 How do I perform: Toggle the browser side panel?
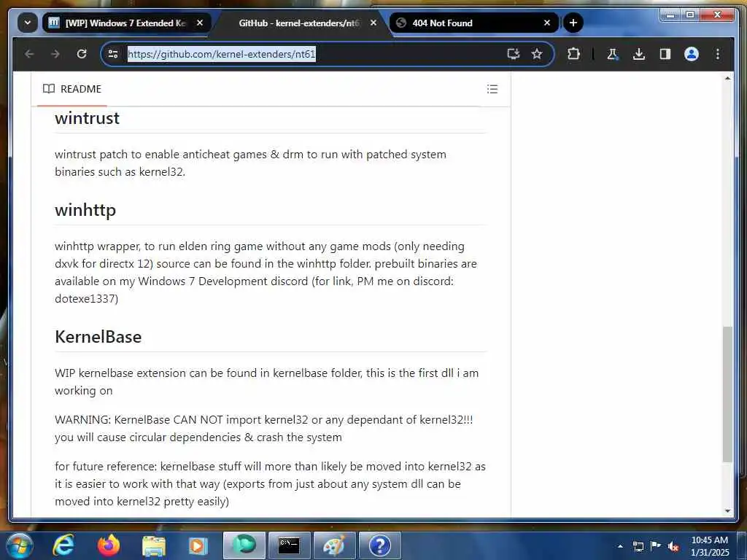coord(665,54)
